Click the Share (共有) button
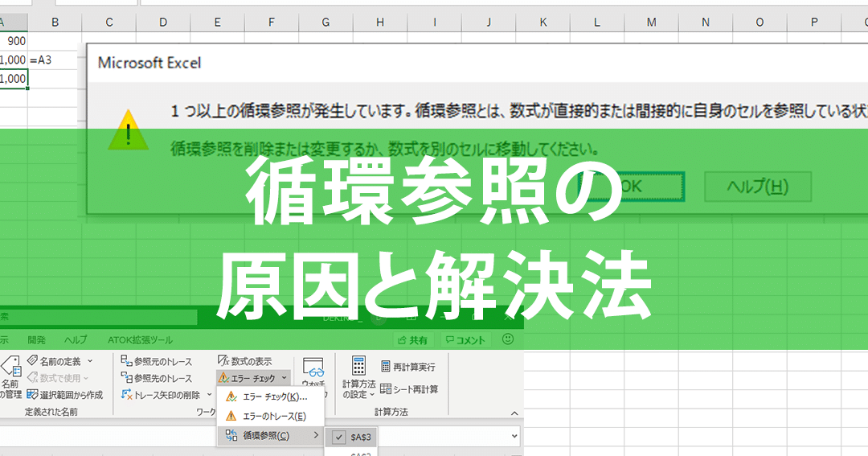The image size is (868, 456). coord(412,340)
